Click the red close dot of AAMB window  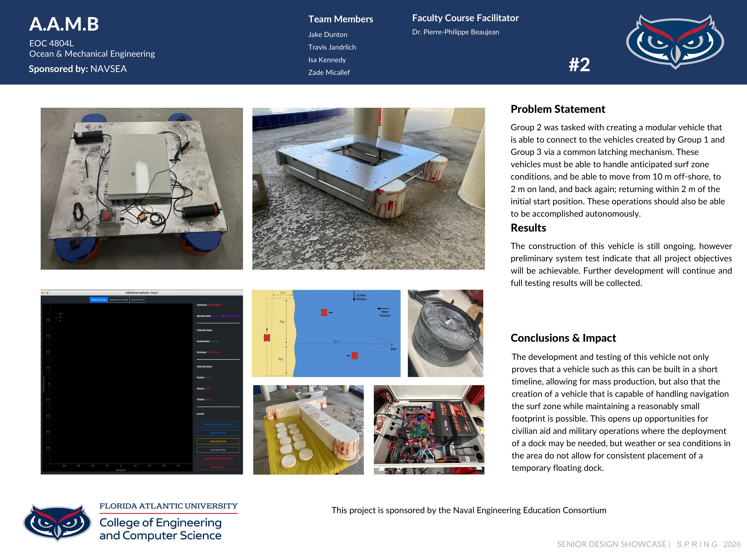(x=42, y=293)
